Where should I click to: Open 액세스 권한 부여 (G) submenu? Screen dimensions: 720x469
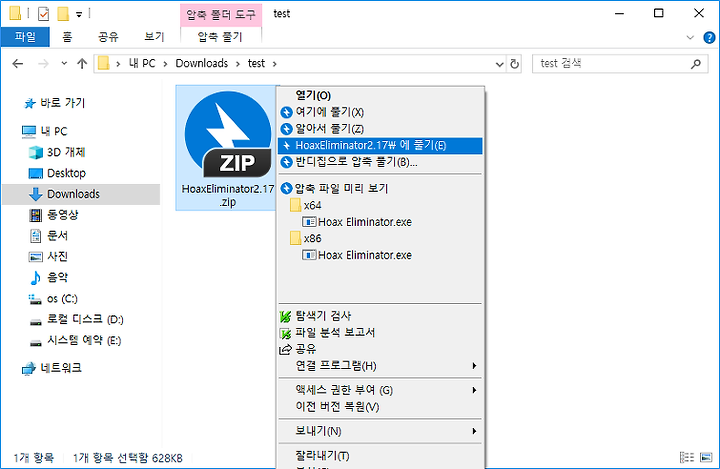(380, 390)
